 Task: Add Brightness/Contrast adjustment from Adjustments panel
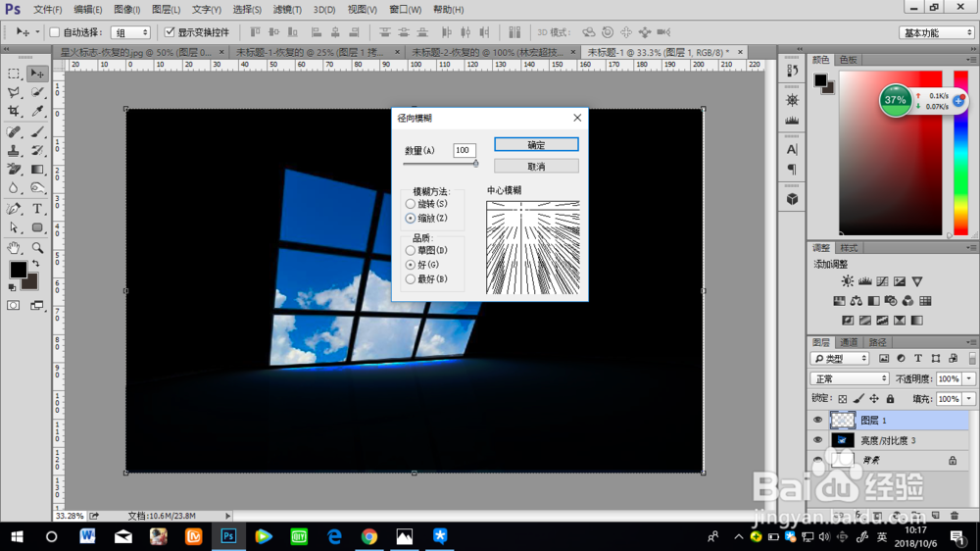(x=847, y=281)
